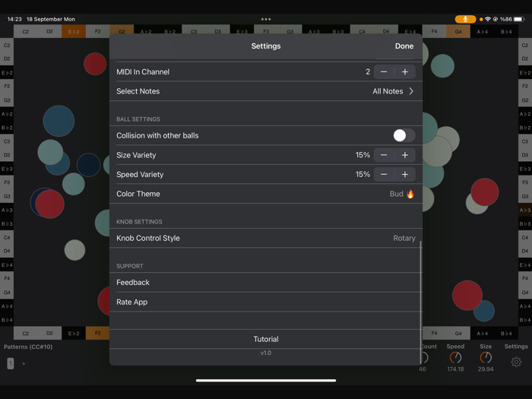Decrease the Speed Variety percentage

coord(384,174)
